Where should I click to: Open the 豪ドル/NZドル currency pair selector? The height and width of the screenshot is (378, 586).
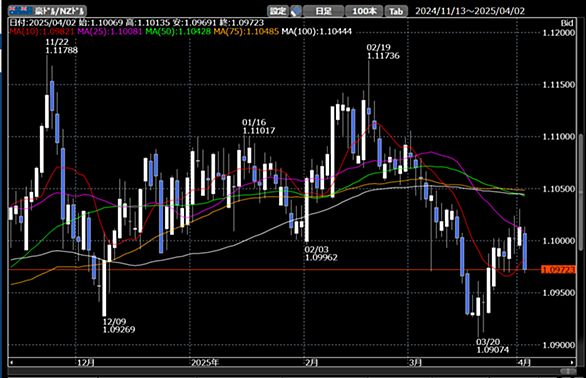pos(47,10)
